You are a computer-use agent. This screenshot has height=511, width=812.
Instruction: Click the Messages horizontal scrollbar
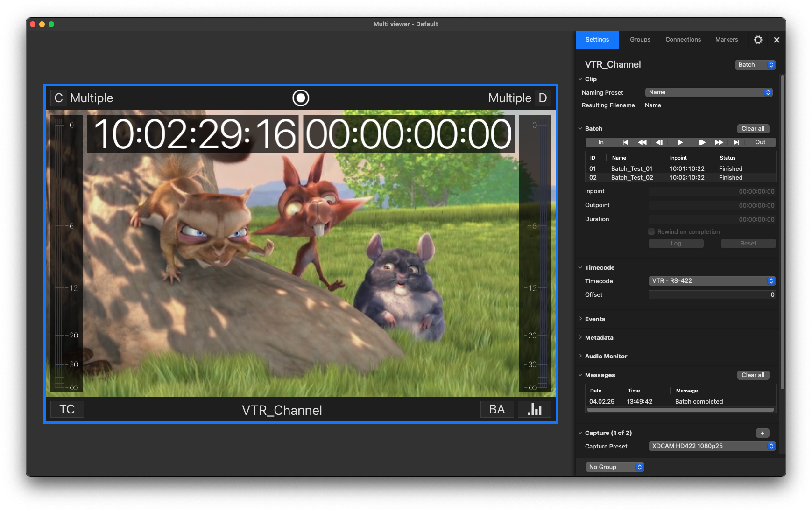click(680, 410)
